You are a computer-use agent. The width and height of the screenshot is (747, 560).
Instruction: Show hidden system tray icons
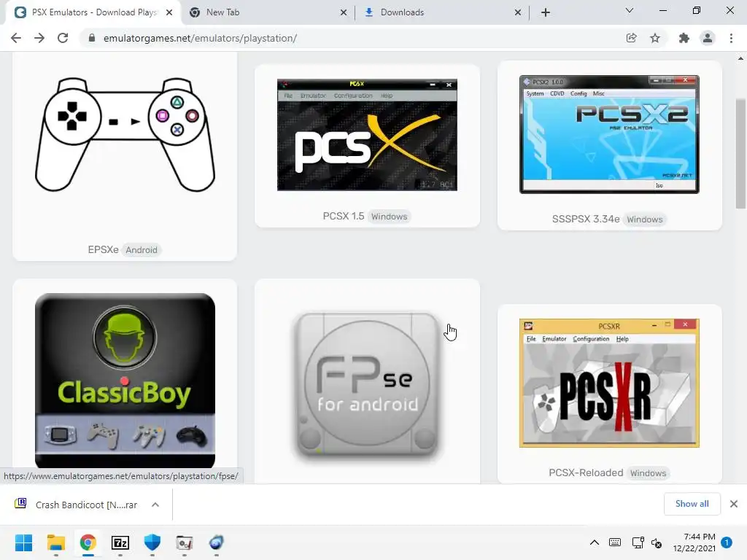coord(595,542)
